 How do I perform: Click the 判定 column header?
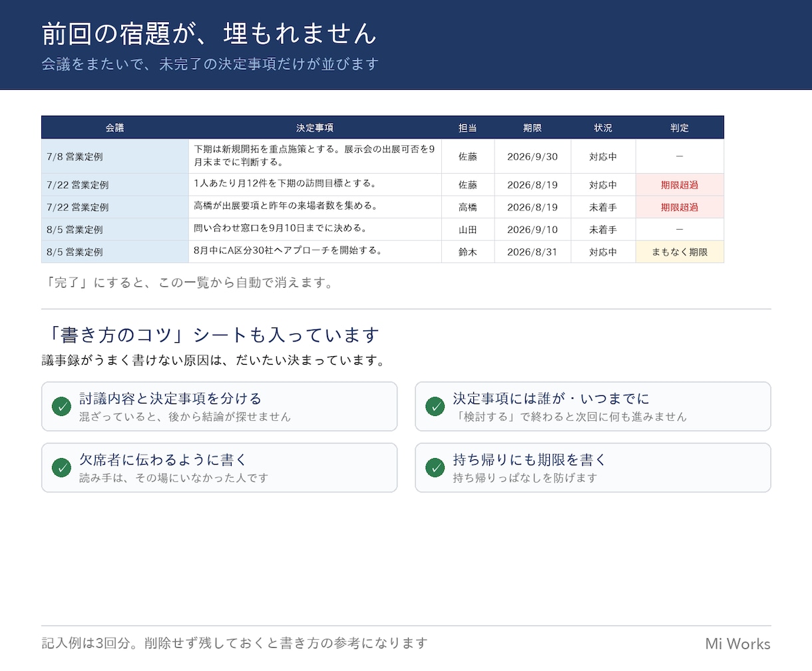pyautogui.click(x=680, y=128)
